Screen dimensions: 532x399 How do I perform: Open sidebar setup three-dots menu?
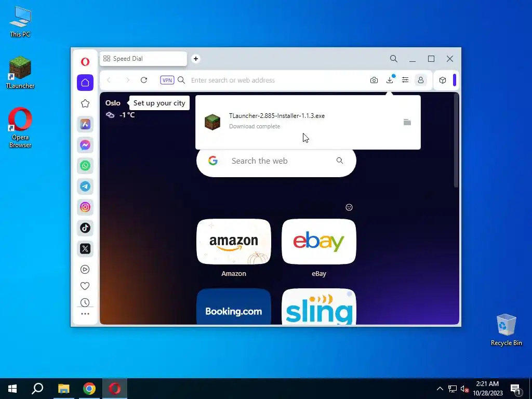click(x=85, y=314)
